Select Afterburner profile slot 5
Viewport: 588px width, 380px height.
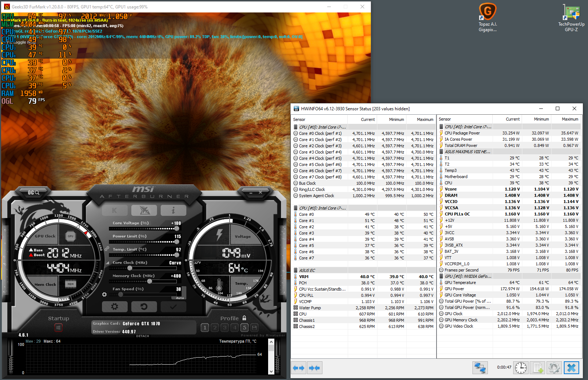pyautogui.click(x=244, y=328)
